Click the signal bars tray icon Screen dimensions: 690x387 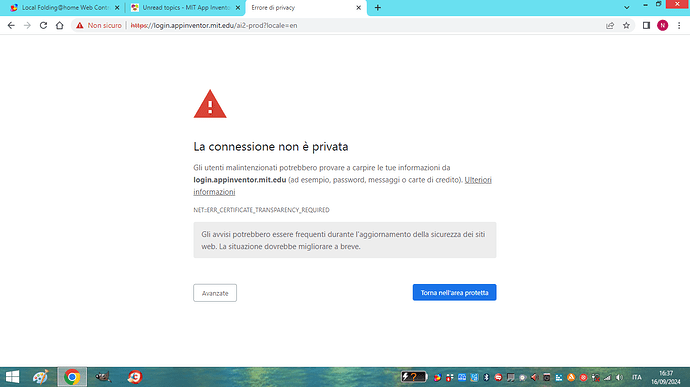(607, 377)
